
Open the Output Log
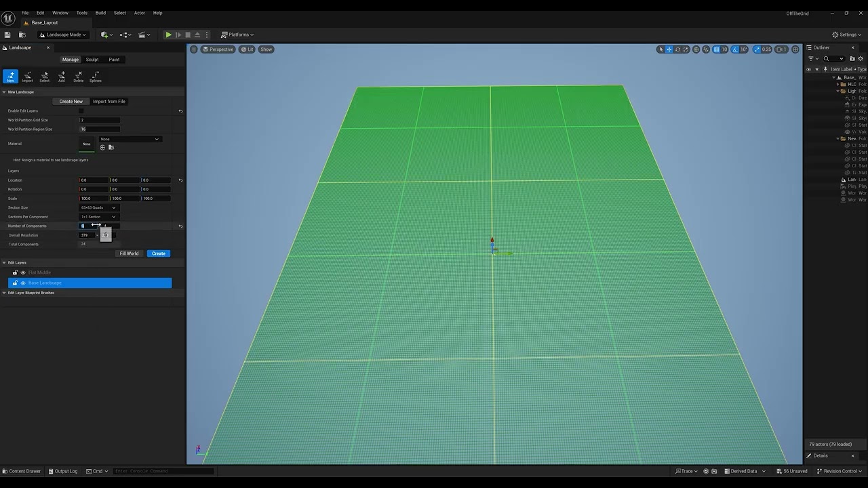(63, 471)
